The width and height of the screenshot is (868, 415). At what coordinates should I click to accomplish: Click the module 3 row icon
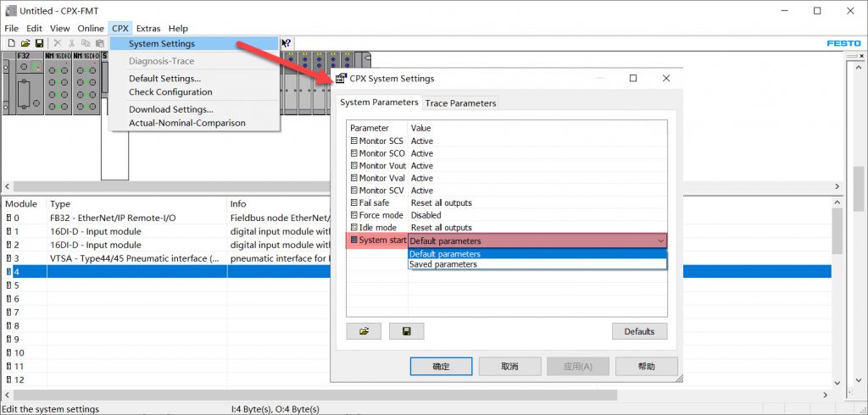click(x=8, y=258)
